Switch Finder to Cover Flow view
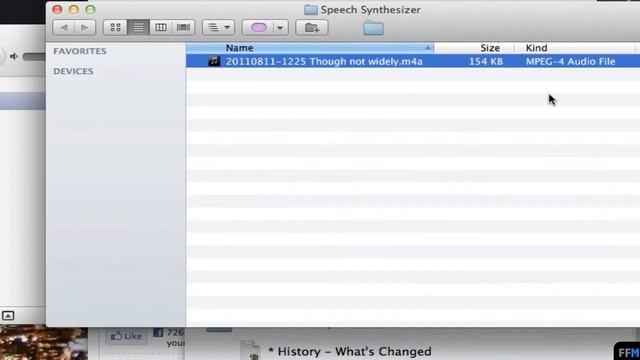 [183, 27]
